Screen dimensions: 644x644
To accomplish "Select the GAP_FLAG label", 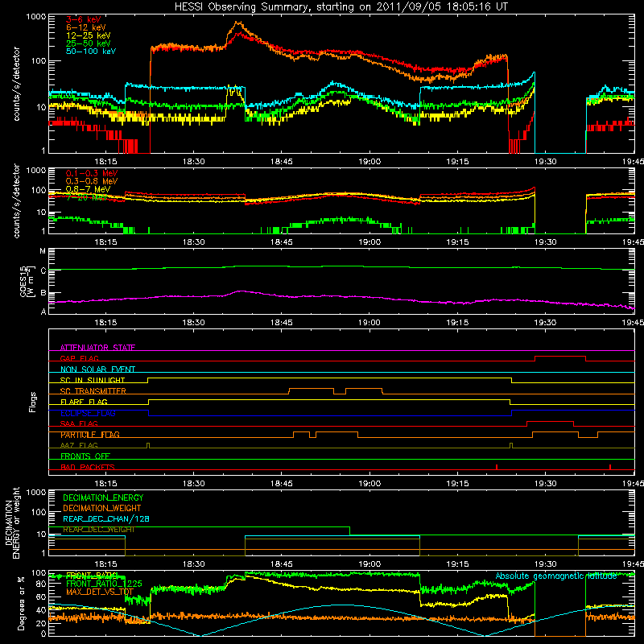I will [79, 358].
